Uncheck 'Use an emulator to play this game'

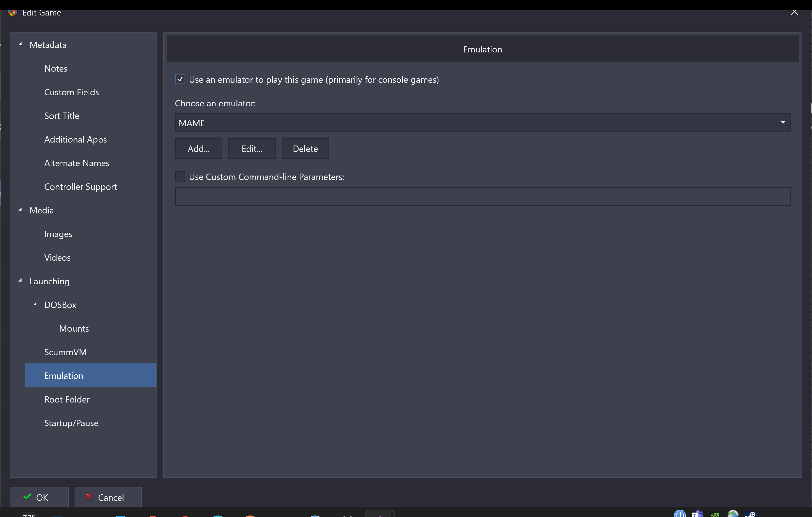(x=180, y=79)
